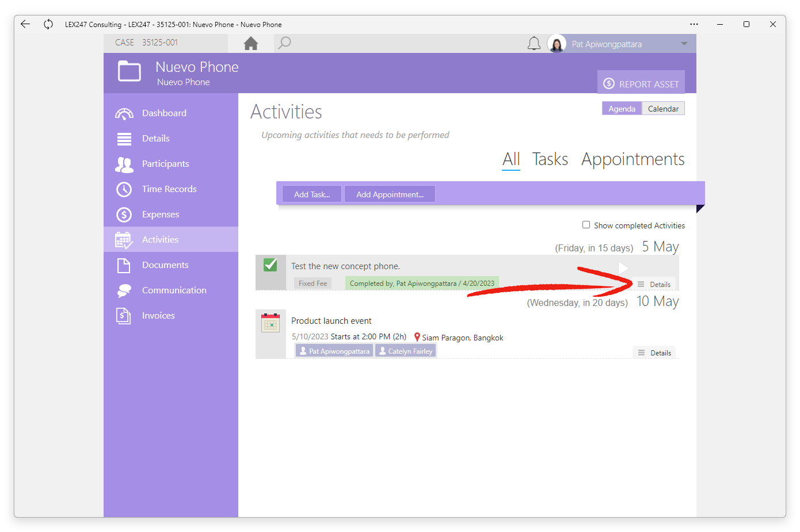
Task: Switch to Calendar view
Action: coord(663,109)
